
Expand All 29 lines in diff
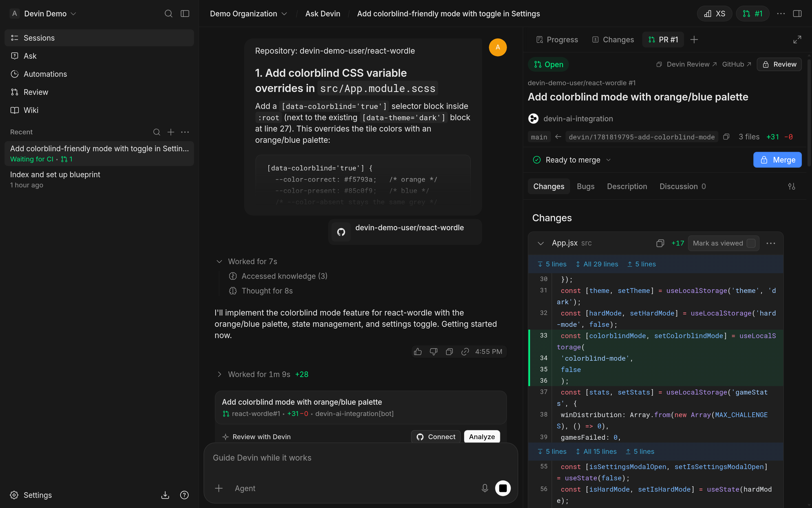(x=597, y=264)
